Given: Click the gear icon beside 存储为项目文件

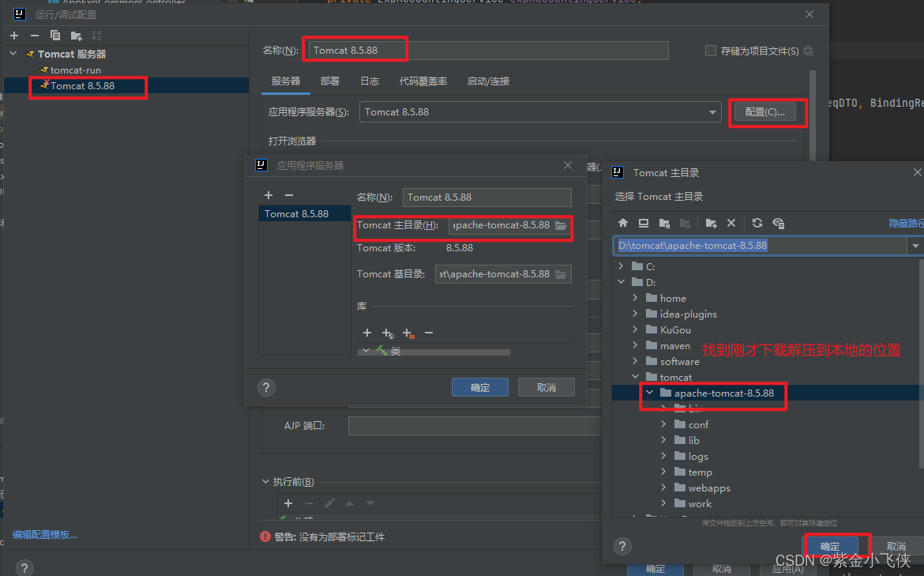Looking at the screenshot, I should [x=809, y=51].
